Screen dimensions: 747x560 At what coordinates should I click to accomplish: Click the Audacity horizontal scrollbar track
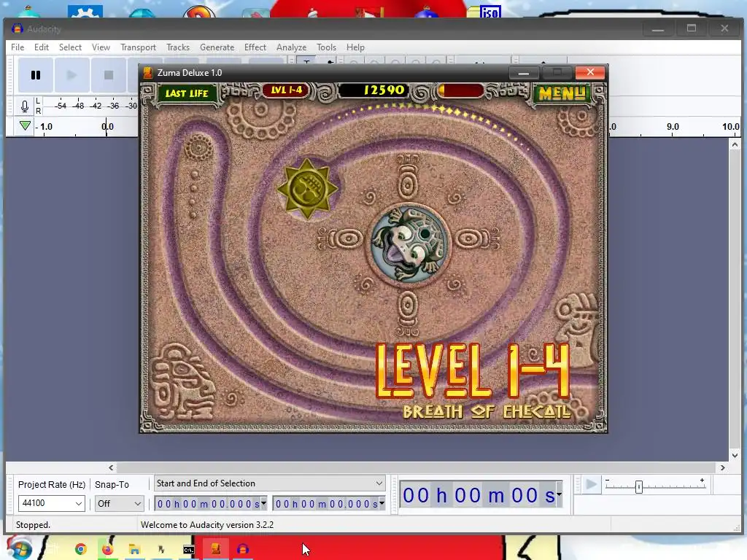pos(417,467)
